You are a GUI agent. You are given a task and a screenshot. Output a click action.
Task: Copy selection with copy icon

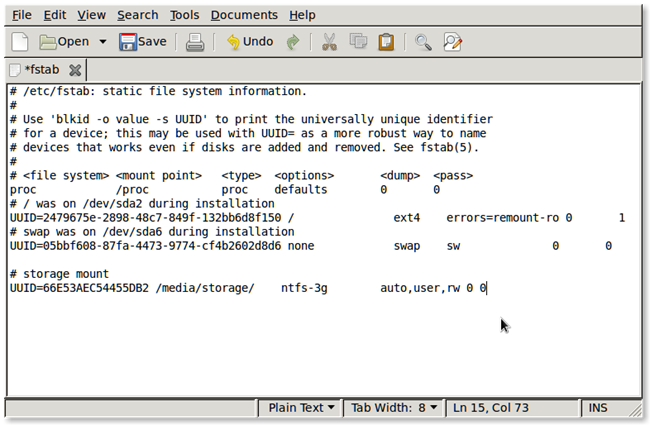point(358,41)
